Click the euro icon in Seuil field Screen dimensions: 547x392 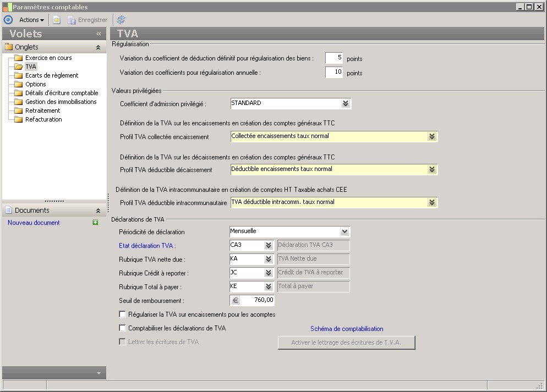pyautogui.click(x=236, y=300)
